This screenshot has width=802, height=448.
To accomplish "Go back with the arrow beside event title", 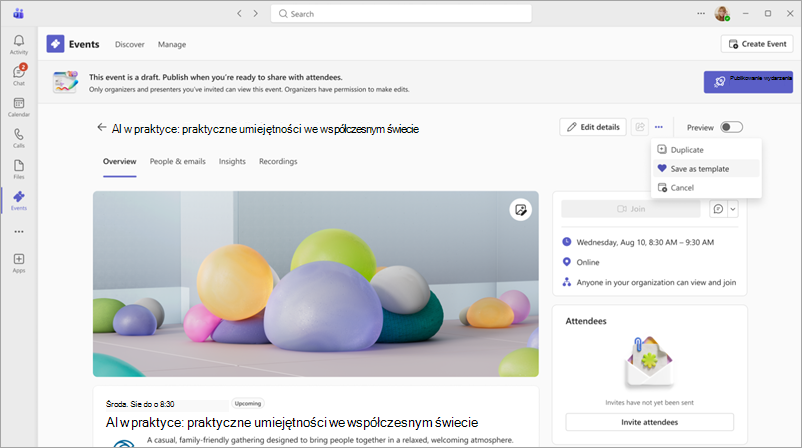I will (102, 127).
